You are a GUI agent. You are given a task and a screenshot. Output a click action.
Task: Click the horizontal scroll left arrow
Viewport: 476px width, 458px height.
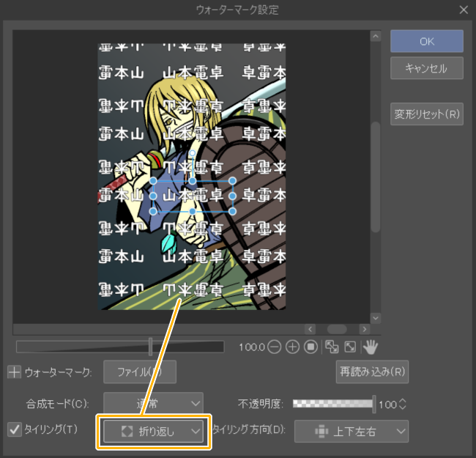pyautogui.click(x=310, y=329)
